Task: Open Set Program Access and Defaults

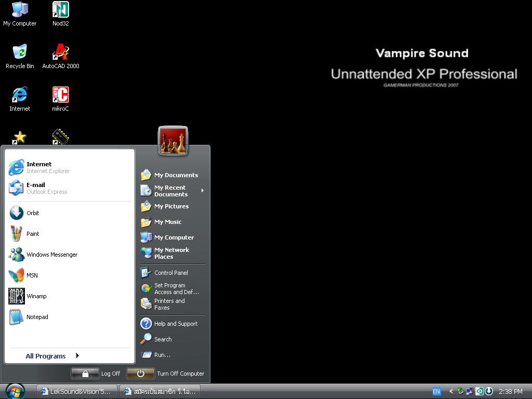Action: click(x=172, y=288)
